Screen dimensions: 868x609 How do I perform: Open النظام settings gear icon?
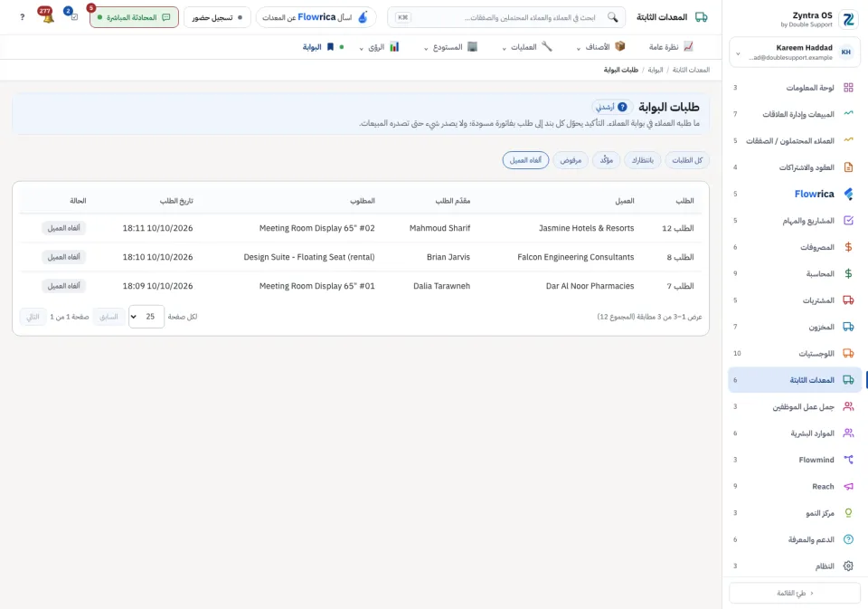click(848, 566)
